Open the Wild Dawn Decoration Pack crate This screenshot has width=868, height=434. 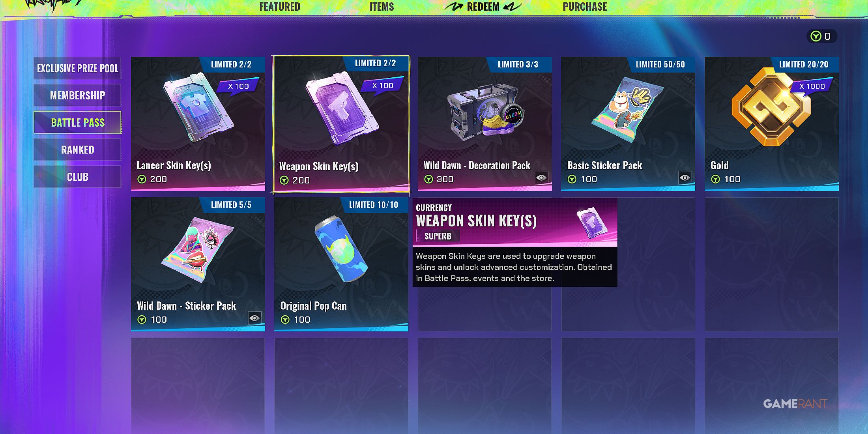[485, 112]
